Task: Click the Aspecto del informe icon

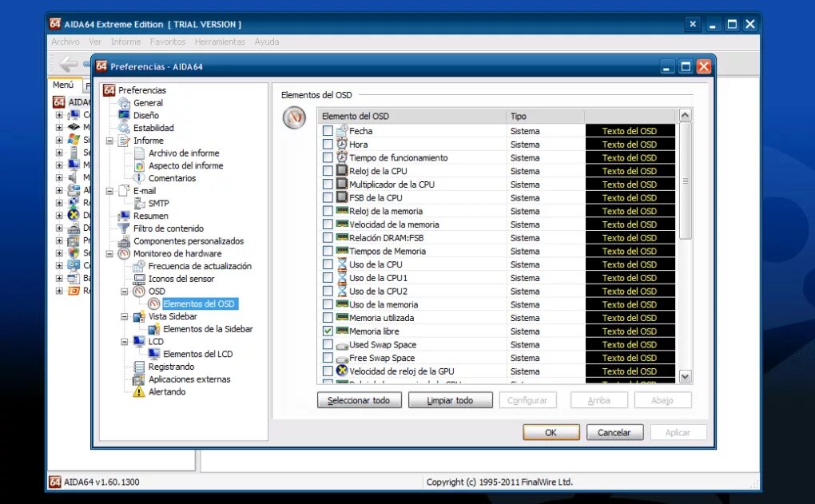Action: (x=139, y=166)
